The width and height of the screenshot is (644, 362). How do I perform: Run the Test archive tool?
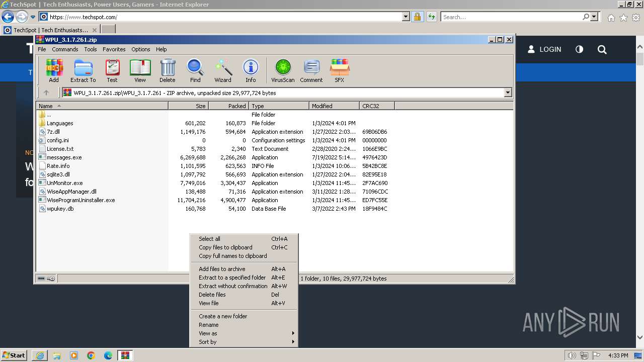pyautogui.click(x=112, y=70)
